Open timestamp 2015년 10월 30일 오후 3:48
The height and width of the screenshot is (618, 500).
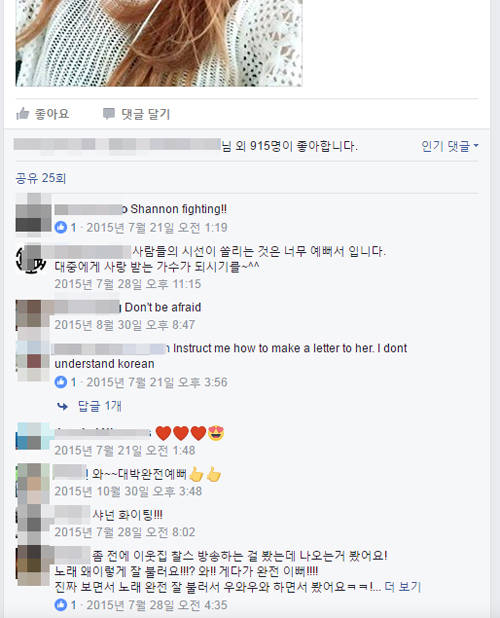coord(128,491)
